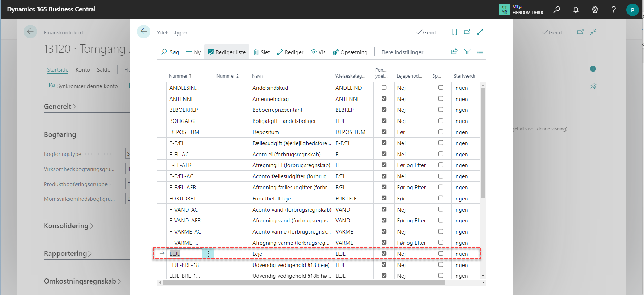Open the bookmark icon in Ydelsestyper header
Screen dimensions: 644x295
pyautogui.click(x=455, y=32)
